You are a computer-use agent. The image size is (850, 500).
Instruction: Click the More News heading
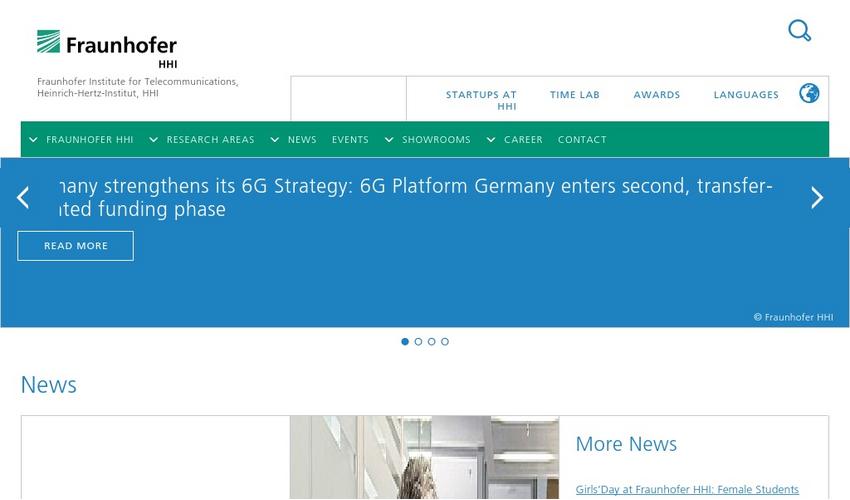(626, 444)
